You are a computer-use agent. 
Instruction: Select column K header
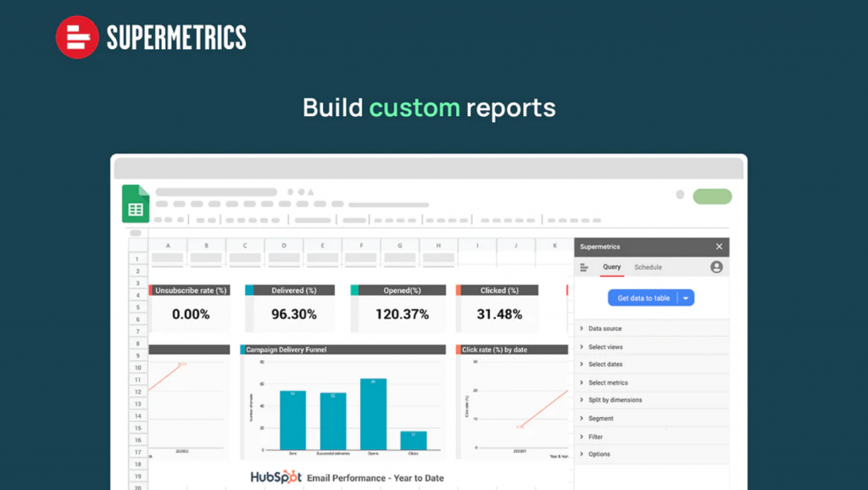point(554,245)
